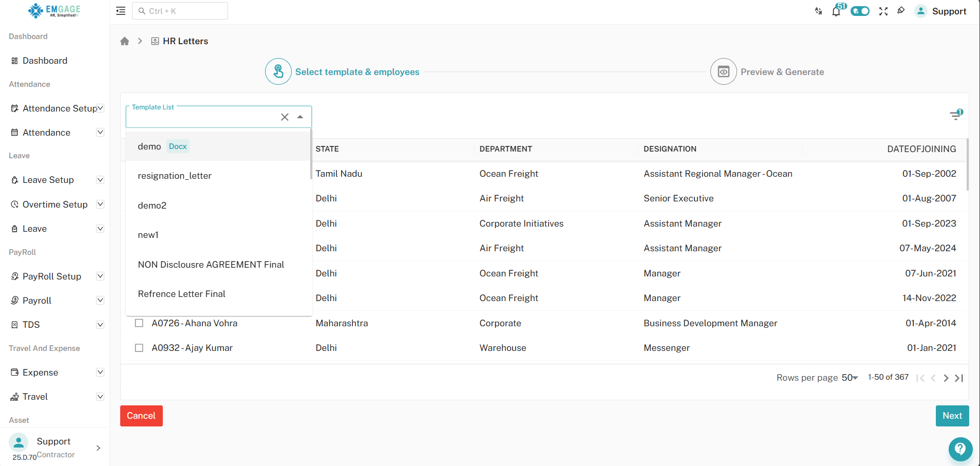The width and height of the screenshot is (980, 466).
Task: Select the checkbox for A0932 - Ajay Kumar
Action: [x=139, y=348]
